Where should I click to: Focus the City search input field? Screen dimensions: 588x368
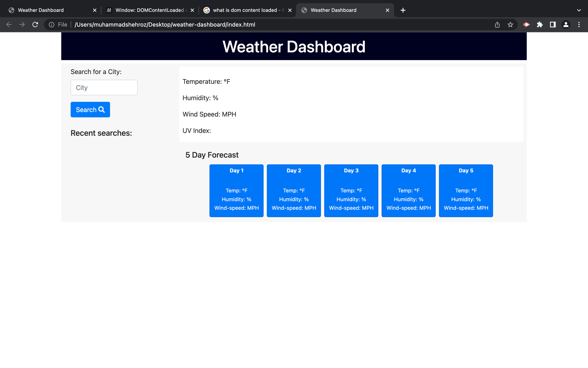[104, 88]
